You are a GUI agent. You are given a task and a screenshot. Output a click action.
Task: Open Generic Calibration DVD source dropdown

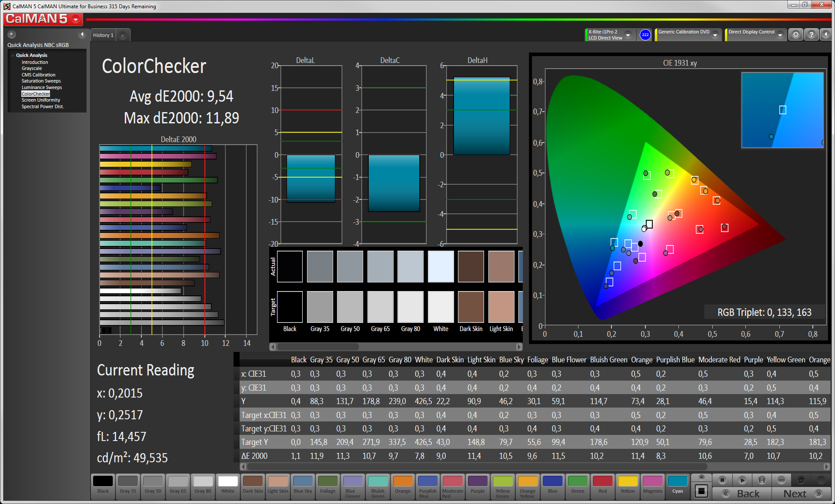(x=715, y=35)
